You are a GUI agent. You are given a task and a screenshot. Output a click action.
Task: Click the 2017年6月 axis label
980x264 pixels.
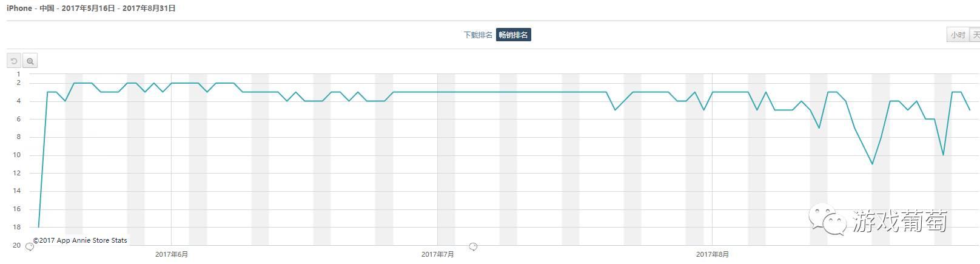point(172,254)
